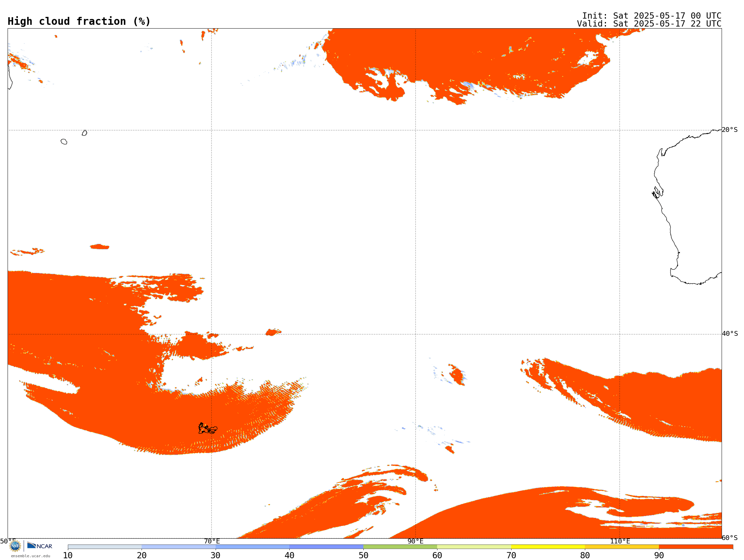Pick the 80-90 gold colorbar segment
The height and width of the screenshot is (560, 744).
click(x=622, y=547)
